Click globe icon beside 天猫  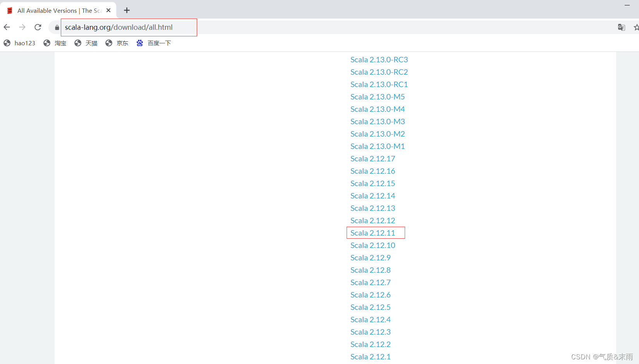click(78, 43)
